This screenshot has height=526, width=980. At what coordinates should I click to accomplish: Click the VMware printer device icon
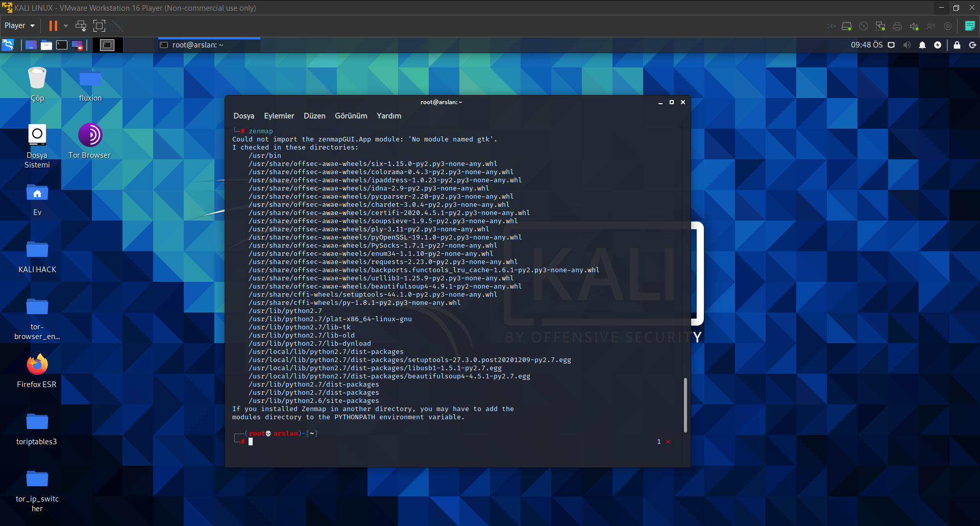pyautogui.click(x=897, y=26)
